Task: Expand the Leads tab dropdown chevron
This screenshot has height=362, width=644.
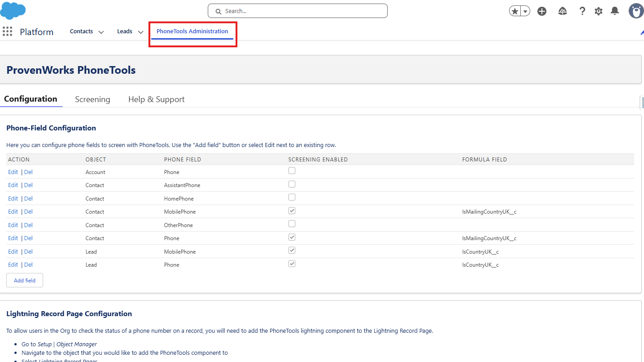Action: click(141, 32)
